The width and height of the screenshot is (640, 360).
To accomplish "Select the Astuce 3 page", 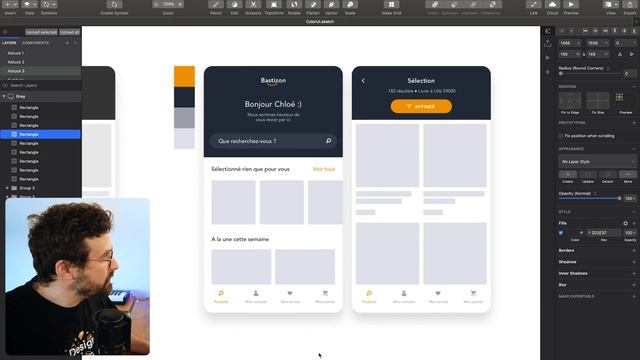I will 41,71.
